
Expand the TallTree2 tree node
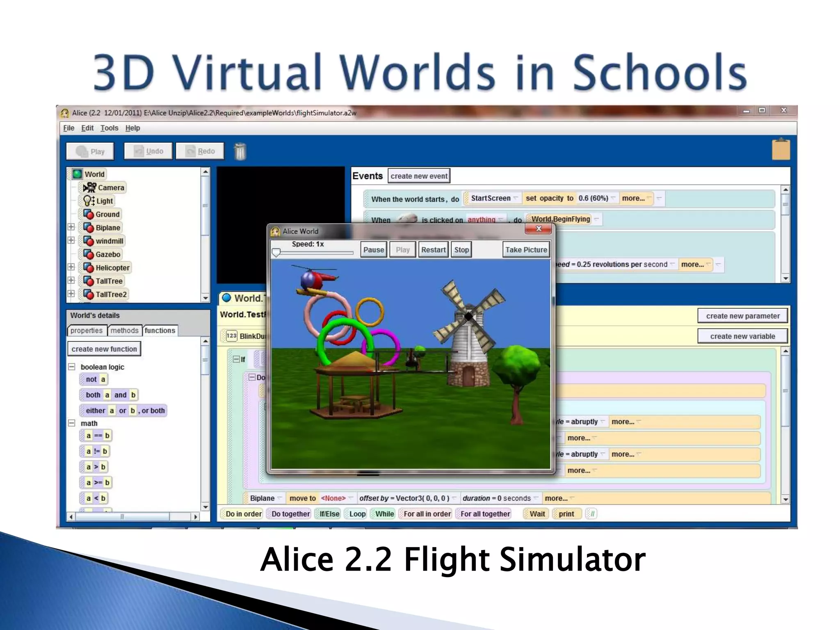click(x=71, y=294)
